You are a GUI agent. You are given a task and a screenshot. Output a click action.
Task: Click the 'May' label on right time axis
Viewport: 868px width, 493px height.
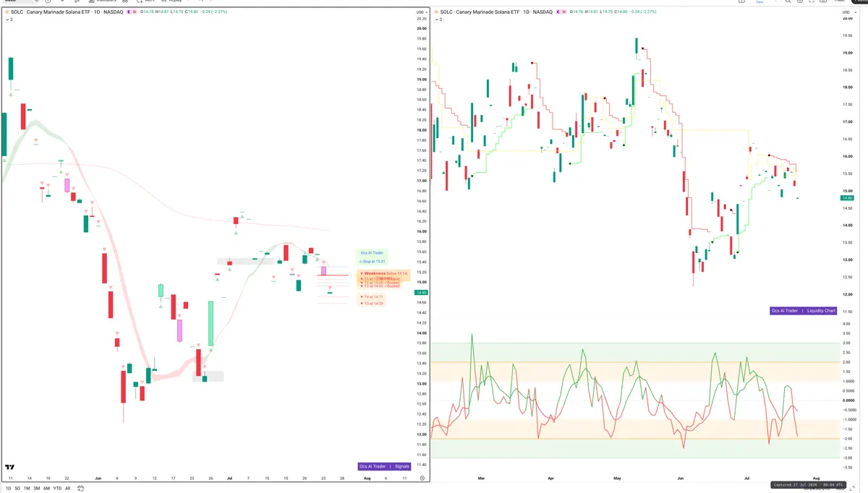617,479
